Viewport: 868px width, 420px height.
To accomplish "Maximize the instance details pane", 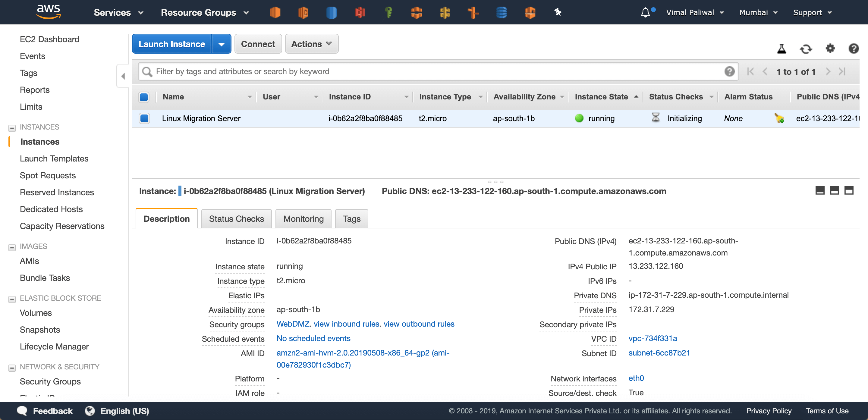I will (x=849, y=191).
